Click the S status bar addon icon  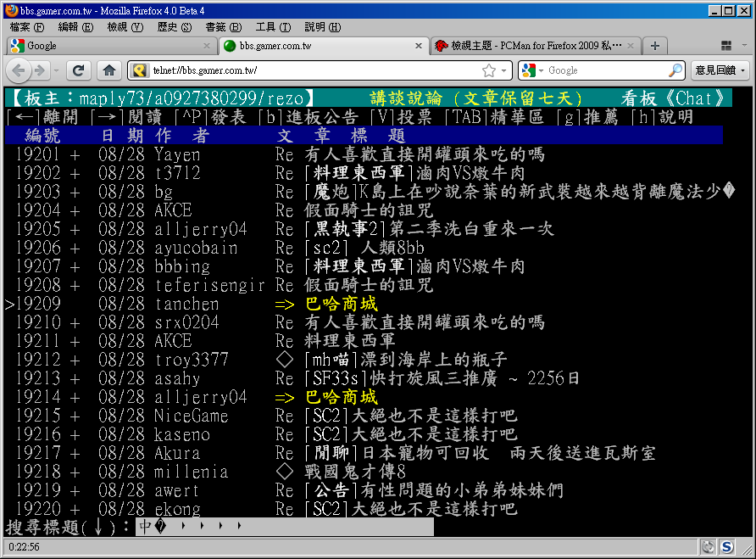point(727,547)
